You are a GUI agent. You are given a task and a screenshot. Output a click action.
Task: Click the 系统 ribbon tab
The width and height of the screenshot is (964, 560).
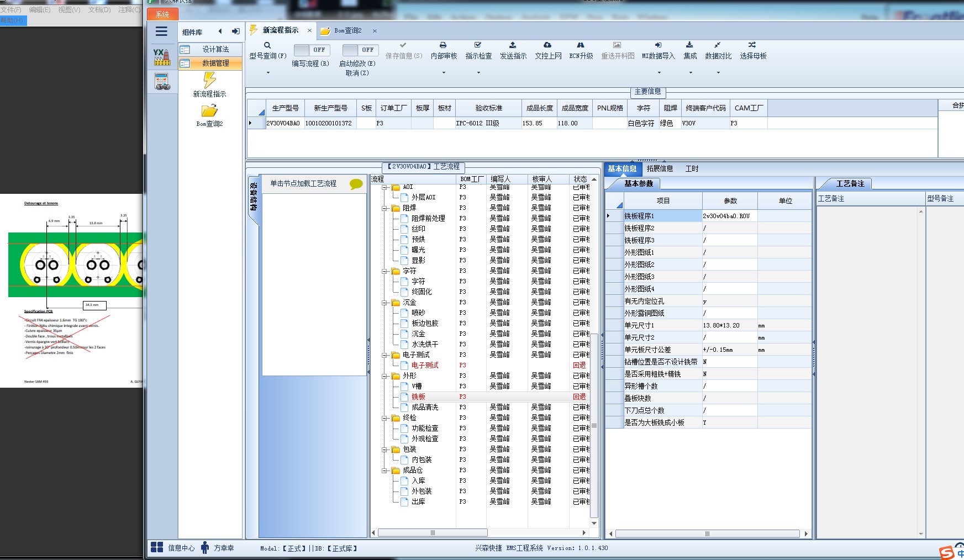[162, 14]
